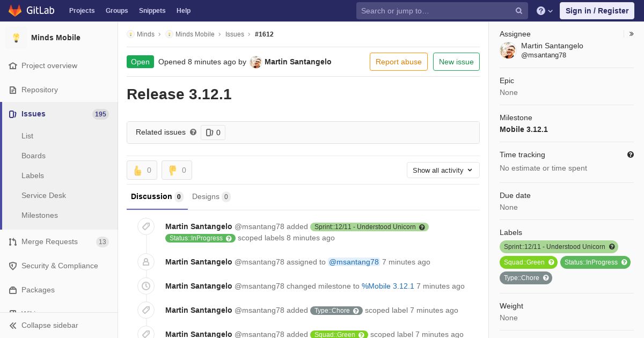Click the Issues breadcrumb link
This screenshot has width=644, height=338.
coord(235,34)
